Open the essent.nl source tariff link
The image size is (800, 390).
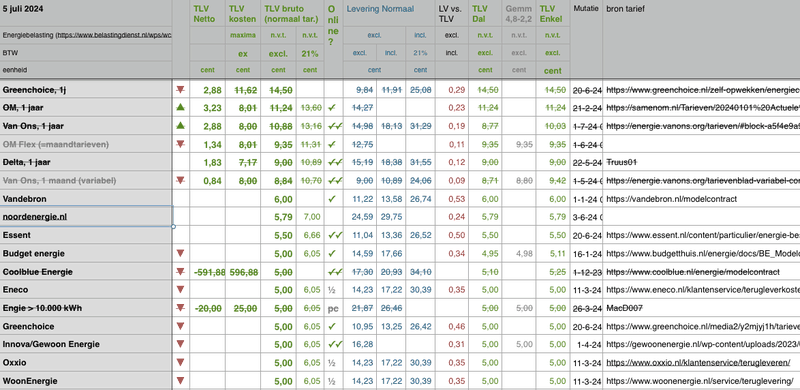703,235
